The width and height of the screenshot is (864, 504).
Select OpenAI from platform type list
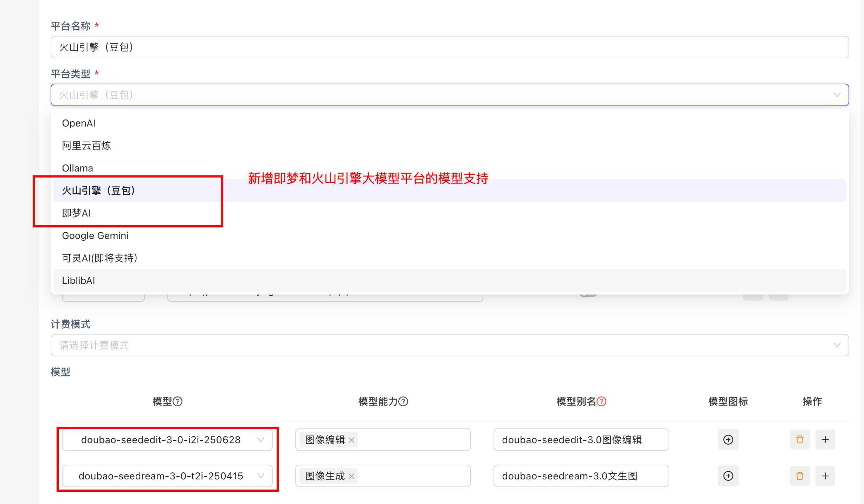[x=450, y=123]
